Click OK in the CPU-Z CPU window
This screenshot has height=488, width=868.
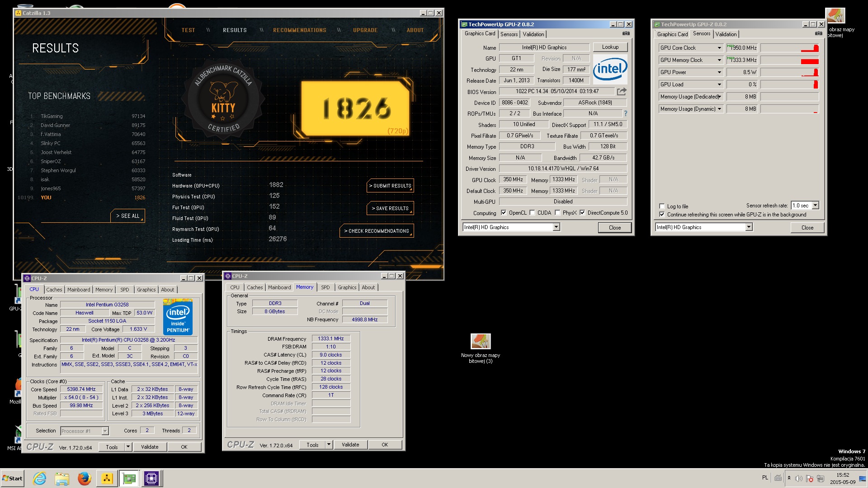point(184,447)
